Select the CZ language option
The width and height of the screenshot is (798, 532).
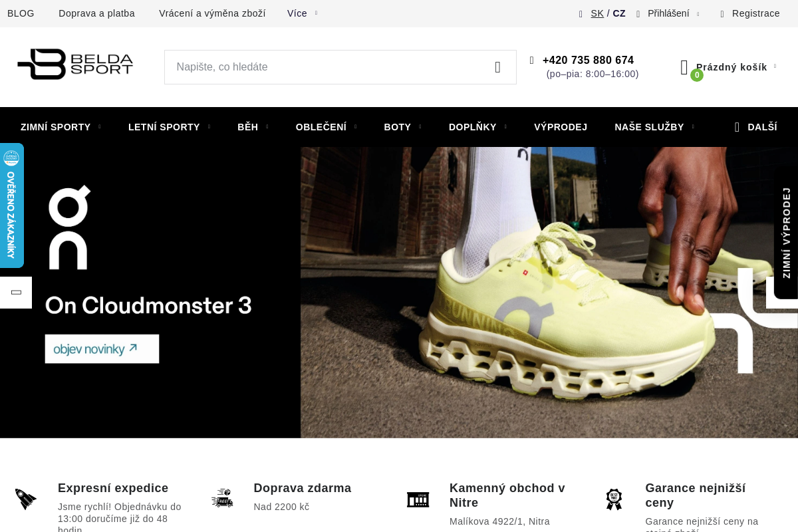pos(619,13)
